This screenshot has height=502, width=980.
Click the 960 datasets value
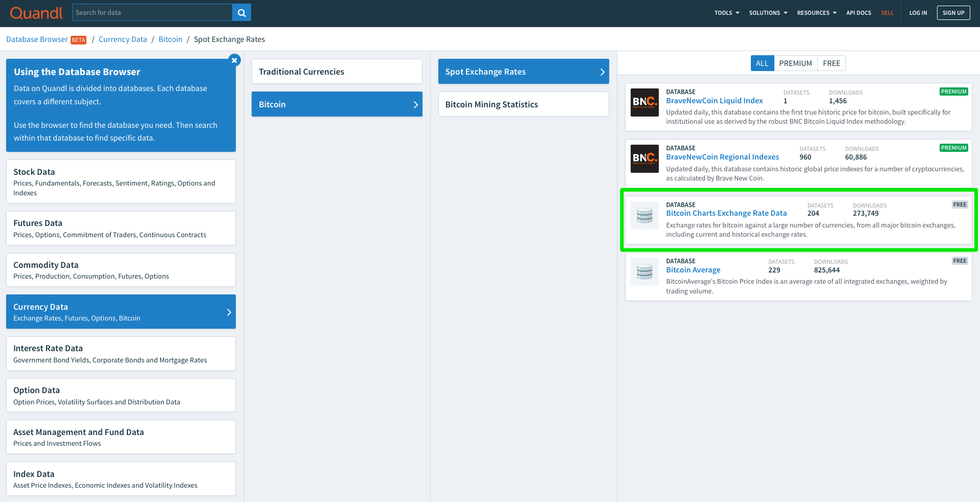805,157
